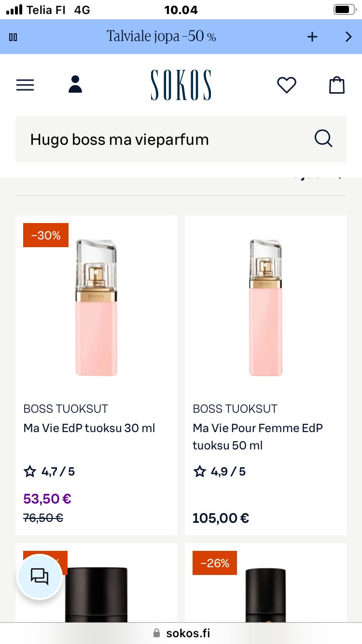This screenshot has height=644, width=362.
Task: Focus the search field with Hugo boss text
Action: pos(164,140)
